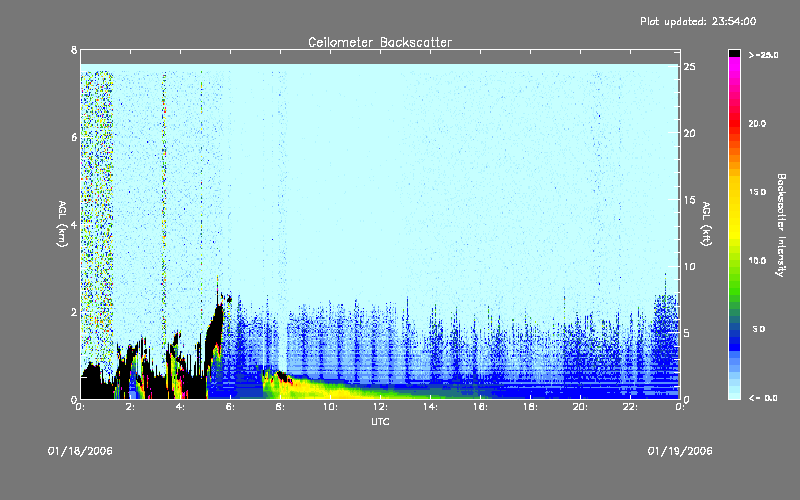
Task: Click the '14:' UTC hour tick label
Action: click(x=430, y=407)
